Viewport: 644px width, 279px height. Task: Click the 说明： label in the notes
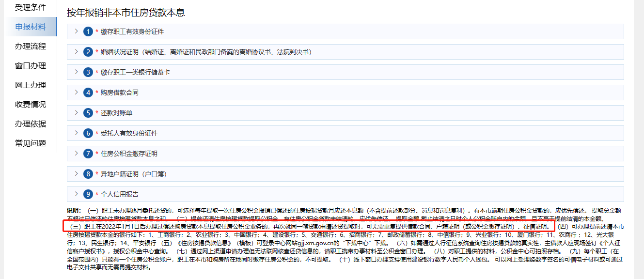click(74, 211)
